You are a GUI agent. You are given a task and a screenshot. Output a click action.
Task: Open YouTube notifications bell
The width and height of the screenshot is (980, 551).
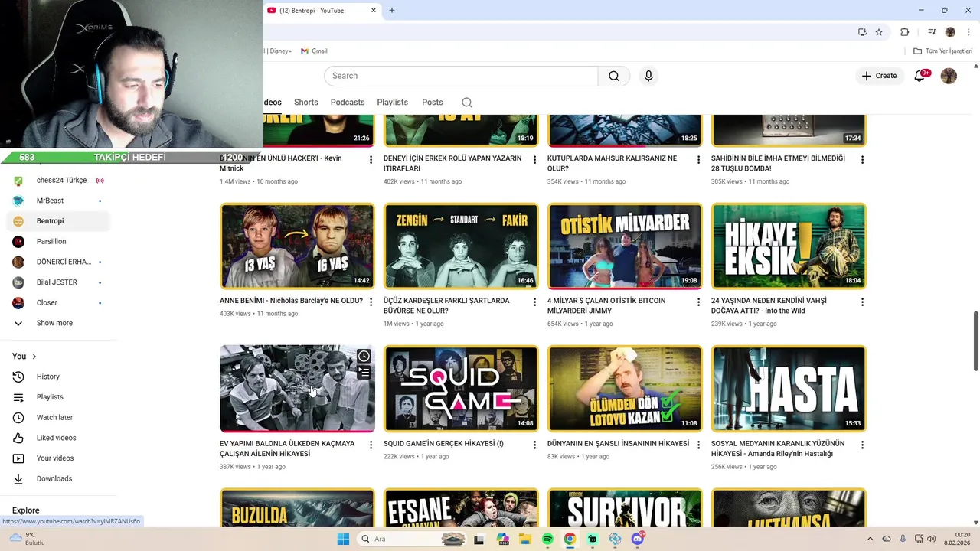coord(920,76)
